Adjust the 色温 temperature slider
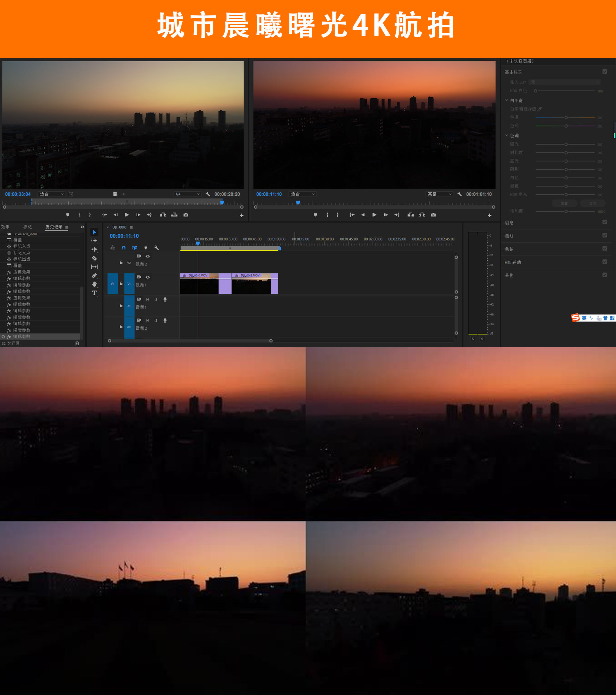This screenshot has width=616, height=695. [x=566, y=117]
